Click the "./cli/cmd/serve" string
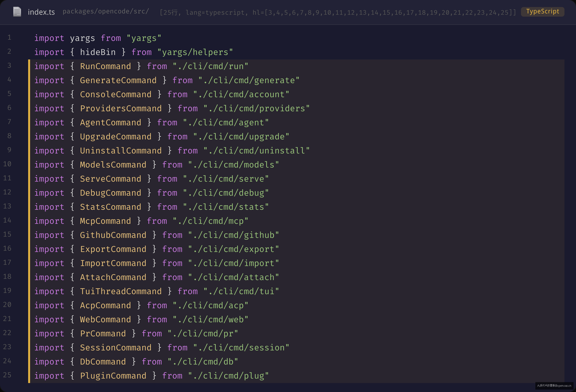Image resolution: width=576 pixels, height=392 pixels. [x=226, y=179]
